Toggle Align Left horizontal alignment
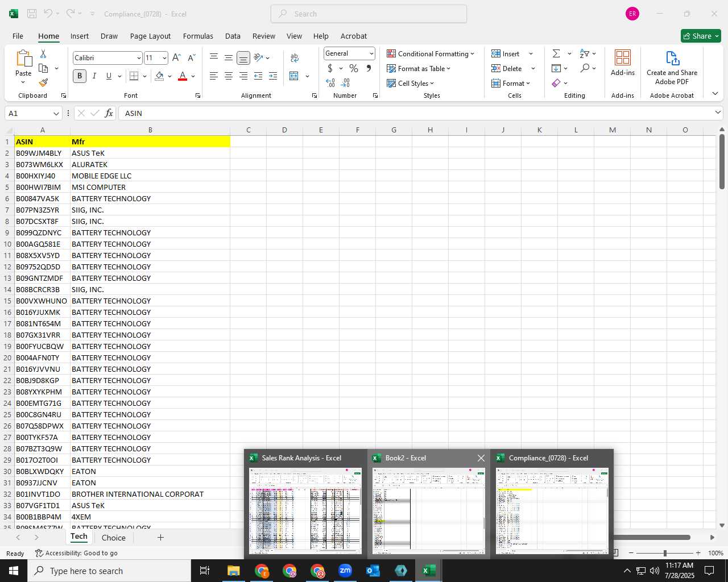Screen dimensions: 728x582 pos(214,76)
